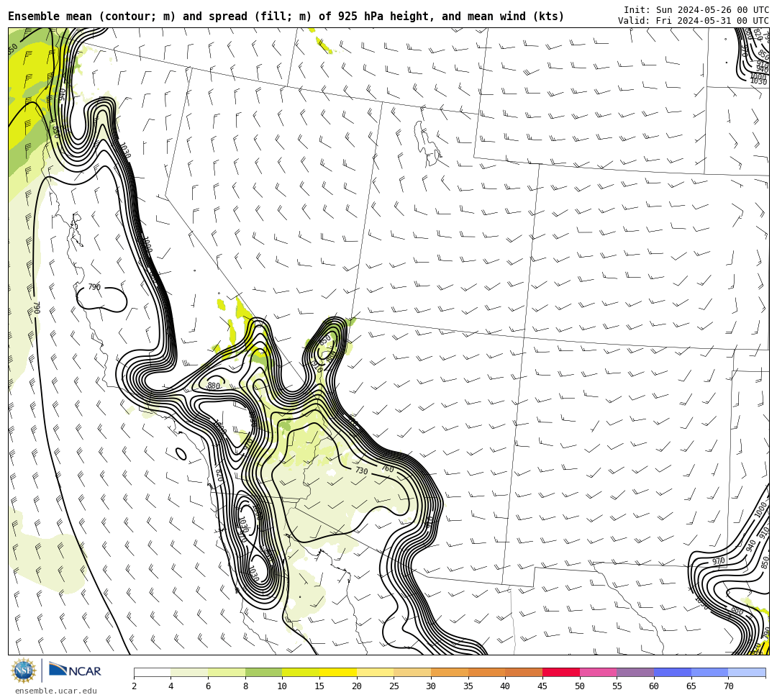This screenshot has height=700, width=777.
Task: Click the colorbar tick label '55'
Action: [617, 686]
